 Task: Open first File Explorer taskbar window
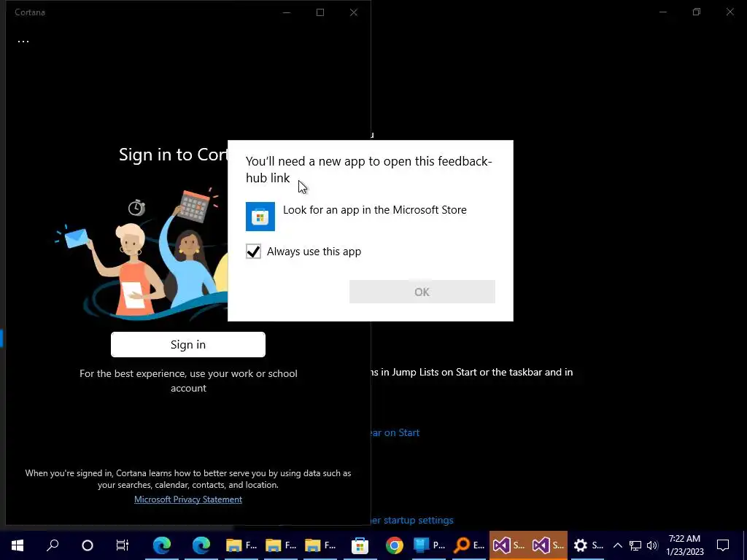pyautogui.click(x=241, y=545)
